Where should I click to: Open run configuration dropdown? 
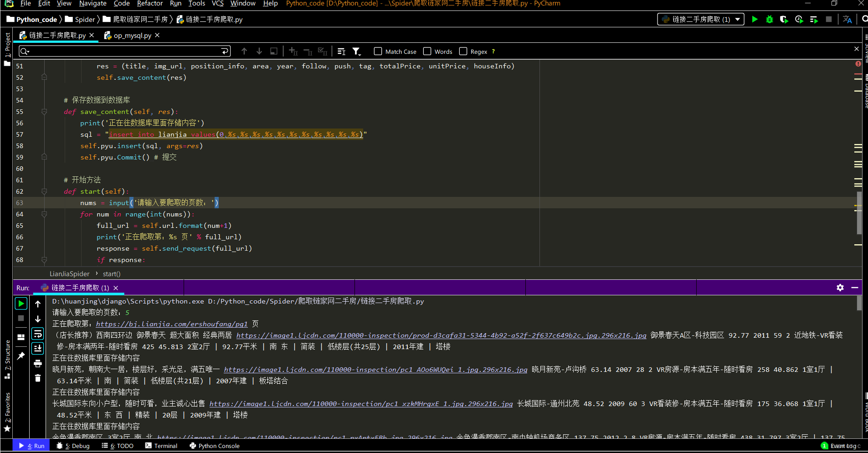click(x=701, y=19)
